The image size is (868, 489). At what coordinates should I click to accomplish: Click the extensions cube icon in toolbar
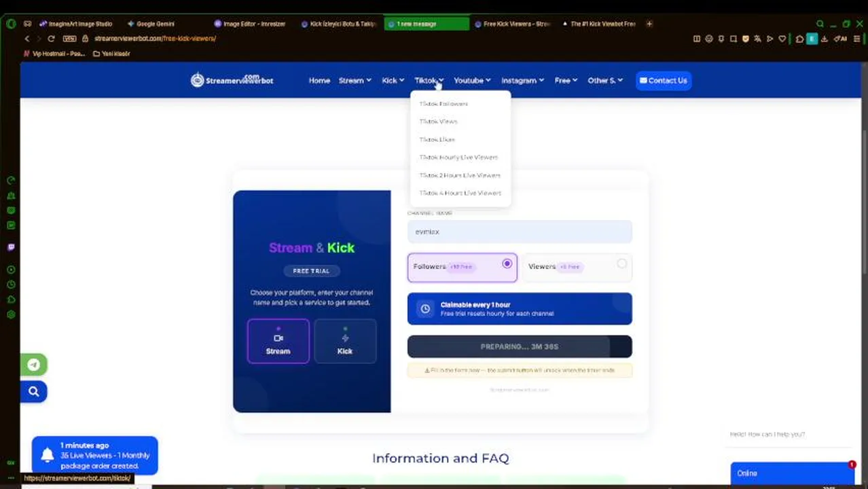800,39
